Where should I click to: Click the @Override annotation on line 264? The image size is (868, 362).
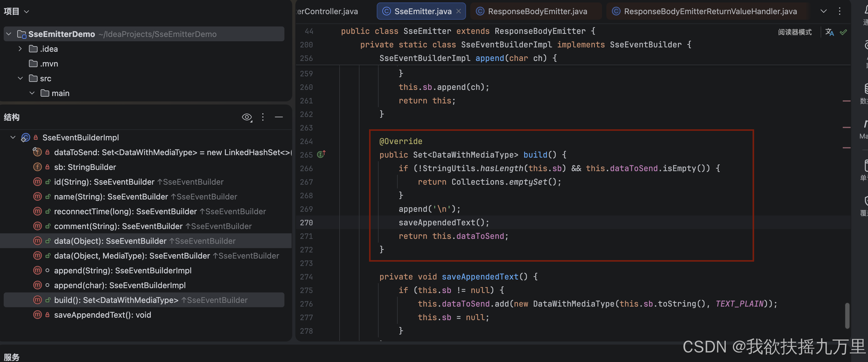coord(401,141)
